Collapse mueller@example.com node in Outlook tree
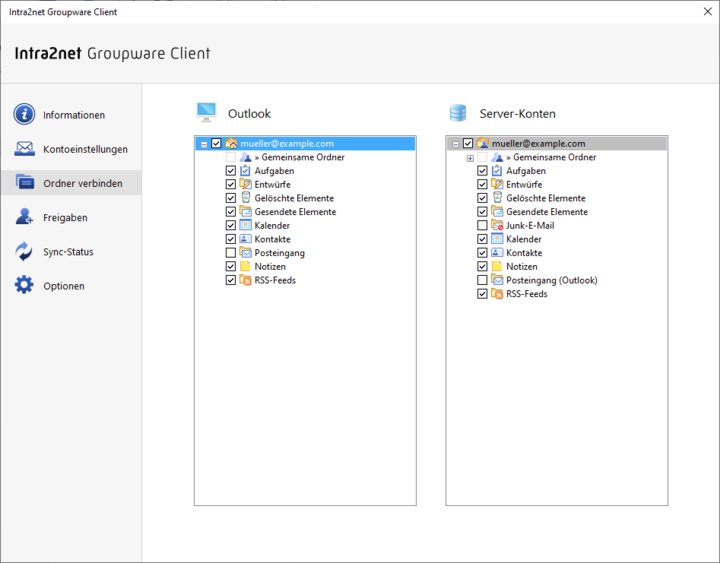This screenshot has height=563, width=720. point(204,144)
